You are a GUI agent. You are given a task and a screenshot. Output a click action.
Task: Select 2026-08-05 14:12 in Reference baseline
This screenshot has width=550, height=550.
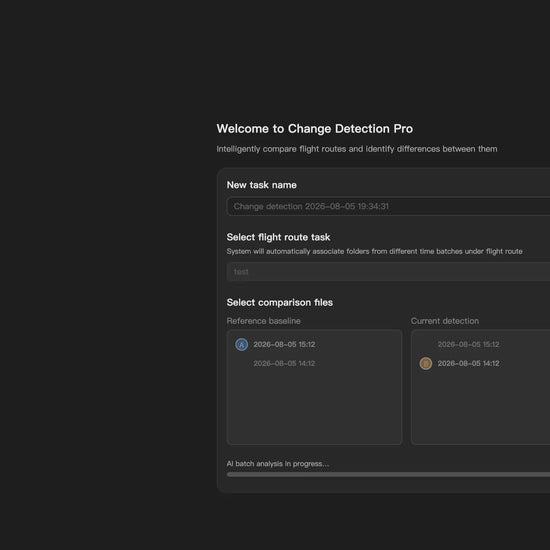pyautogui.click(x=284, y=363)
